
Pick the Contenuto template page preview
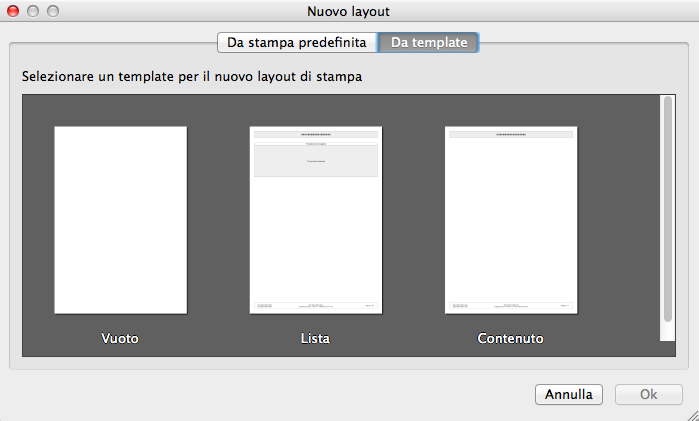510,220
